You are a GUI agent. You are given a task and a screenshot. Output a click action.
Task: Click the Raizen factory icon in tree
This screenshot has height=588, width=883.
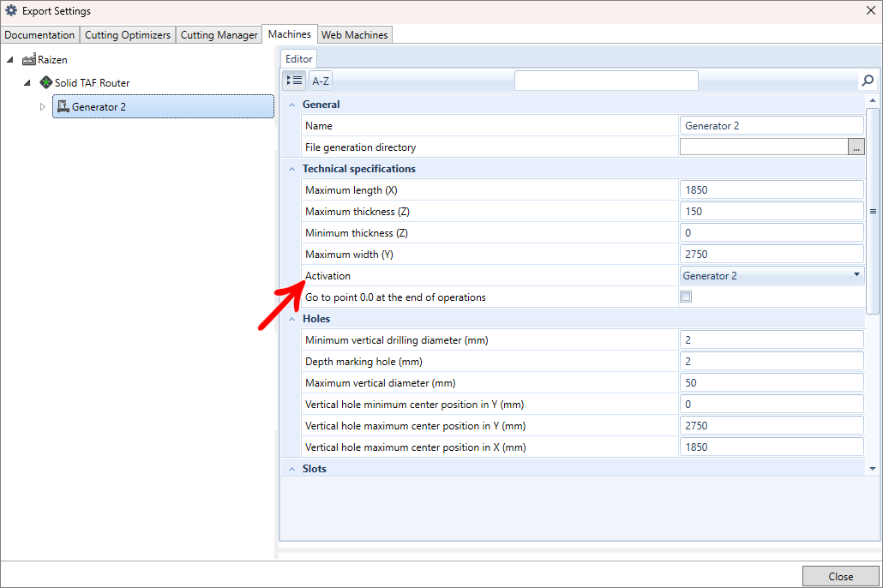[x=29, y=60]
